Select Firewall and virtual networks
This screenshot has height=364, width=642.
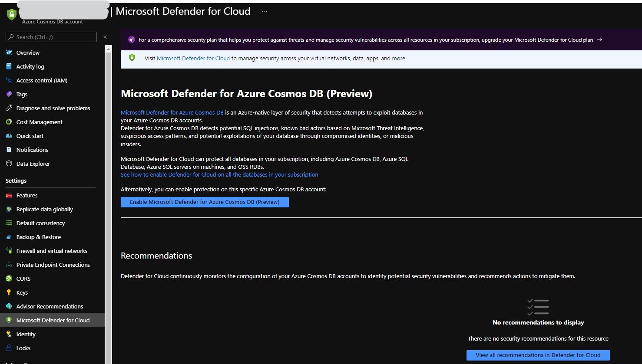52,251
